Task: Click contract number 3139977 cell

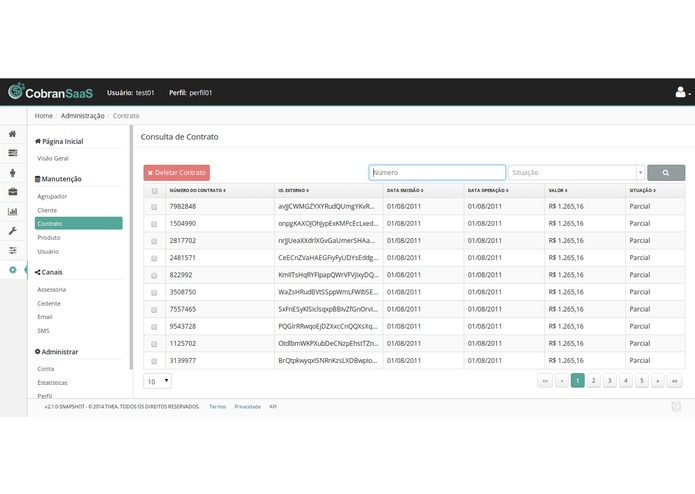Action: pos(183,361)
